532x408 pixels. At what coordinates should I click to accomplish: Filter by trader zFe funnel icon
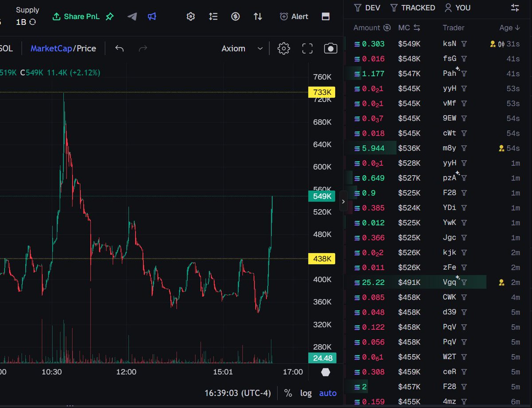pos(464,267)
